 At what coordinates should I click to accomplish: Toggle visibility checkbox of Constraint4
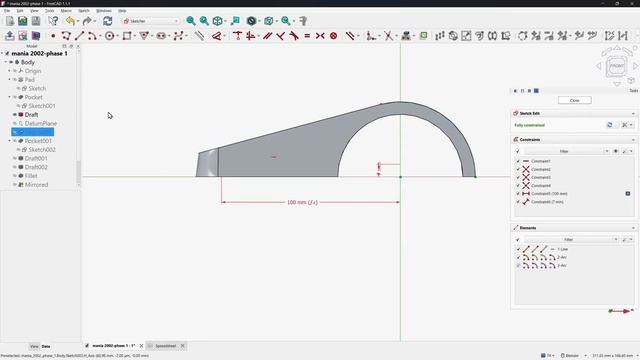click(518, 186)
